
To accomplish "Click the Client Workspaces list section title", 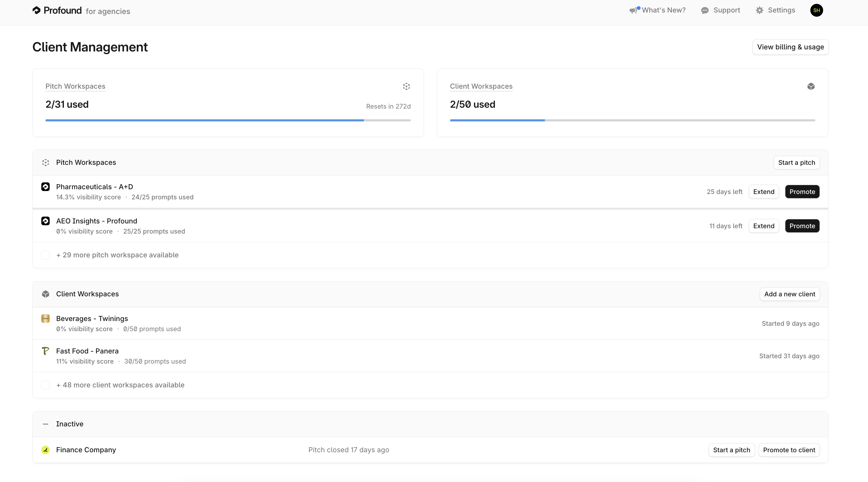I will tap(87, 294).
